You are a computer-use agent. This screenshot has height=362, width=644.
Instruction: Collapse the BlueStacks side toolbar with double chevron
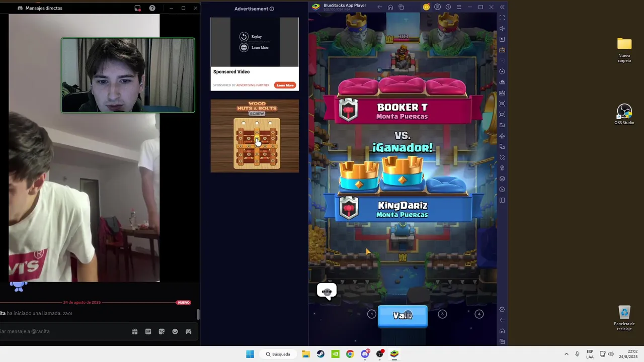502,7
